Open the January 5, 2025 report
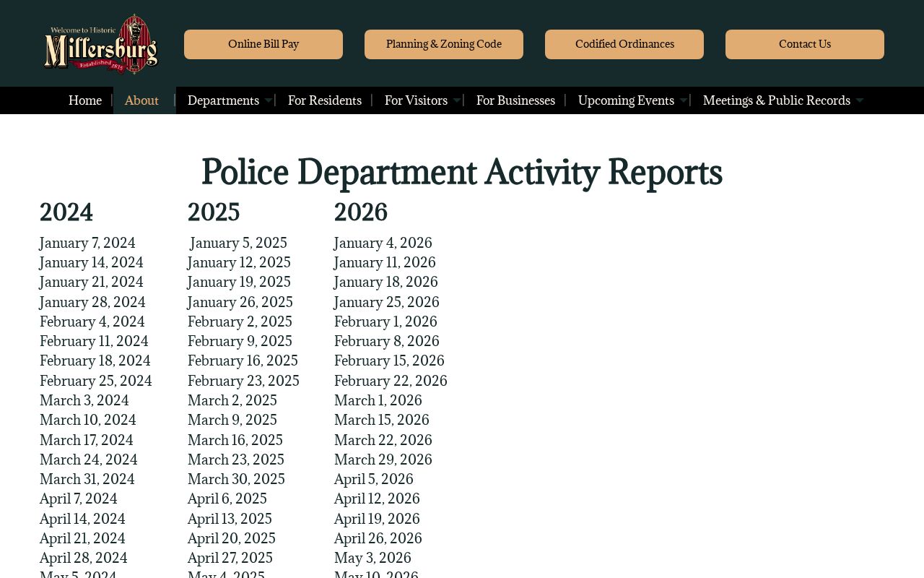Viewport: 924px width, 578px height. 239,243
